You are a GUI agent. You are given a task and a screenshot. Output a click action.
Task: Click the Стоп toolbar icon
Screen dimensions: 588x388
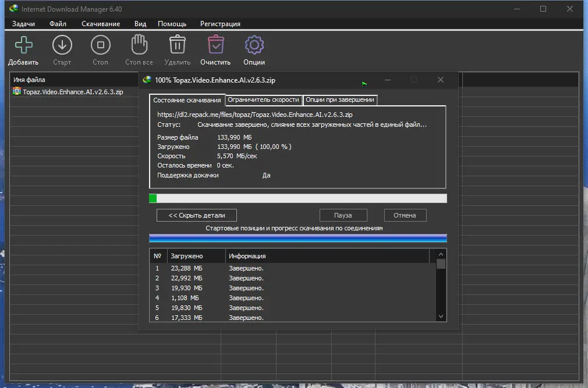[x=101, y=45]
